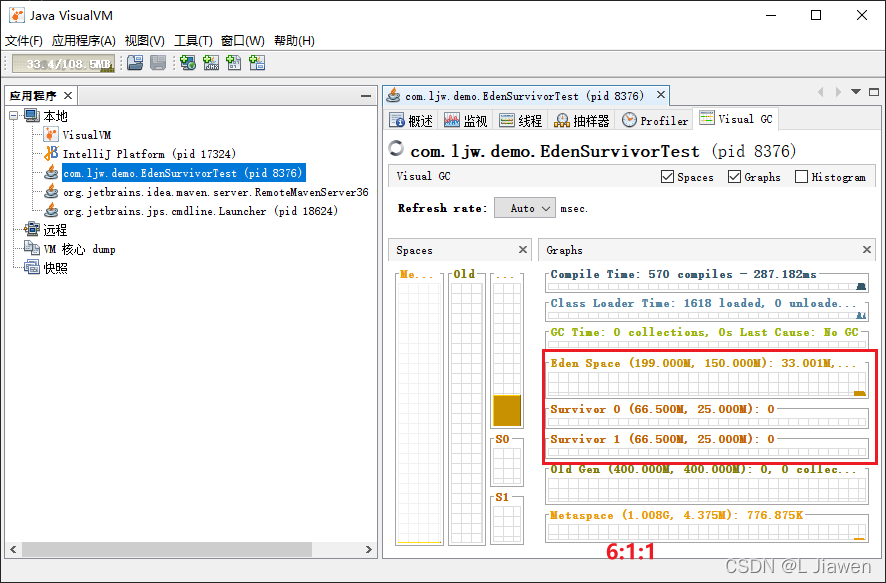886x583 pixels.
Task: Switch to the Profiler tab
Action: tap(655, 120)
